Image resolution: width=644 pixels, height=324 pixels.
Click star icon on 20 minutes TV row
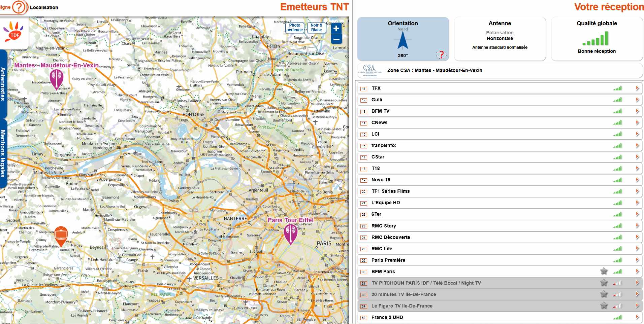pyautogui.click(x=604, y=294)
